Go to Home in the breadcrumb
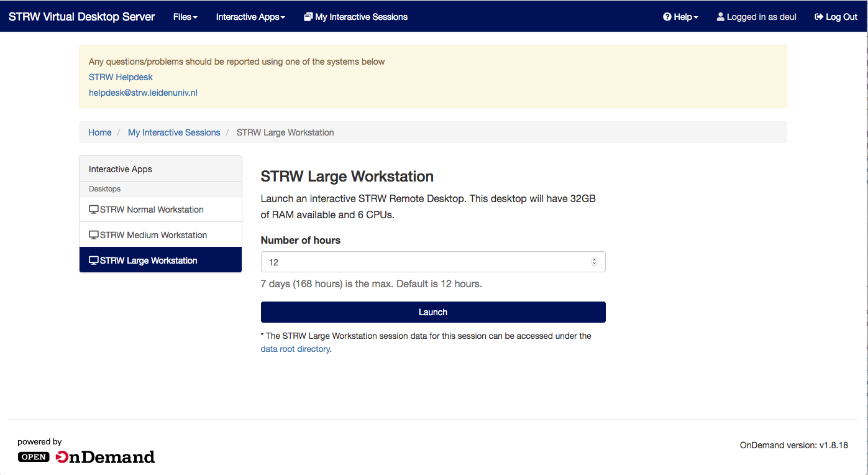Image resolution: width=868 pixels, height=475 pixels. 100,132
